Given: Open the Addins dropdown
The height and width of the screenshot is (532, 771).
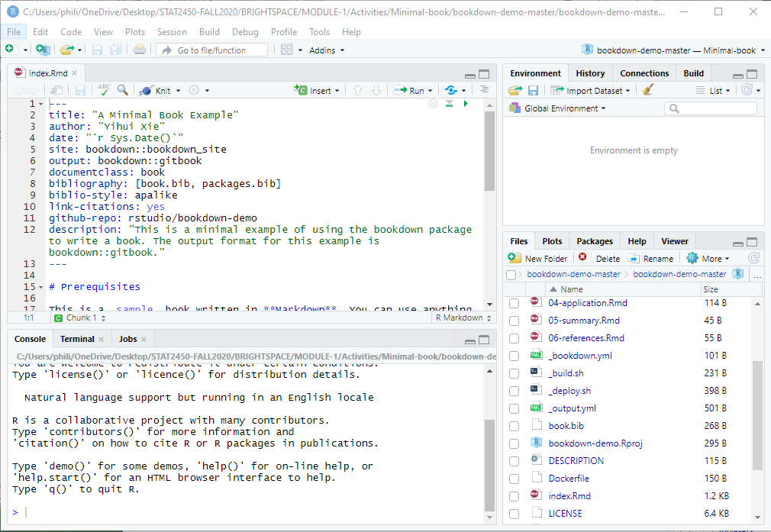Looking at the screenshot, I should [327, 50].
